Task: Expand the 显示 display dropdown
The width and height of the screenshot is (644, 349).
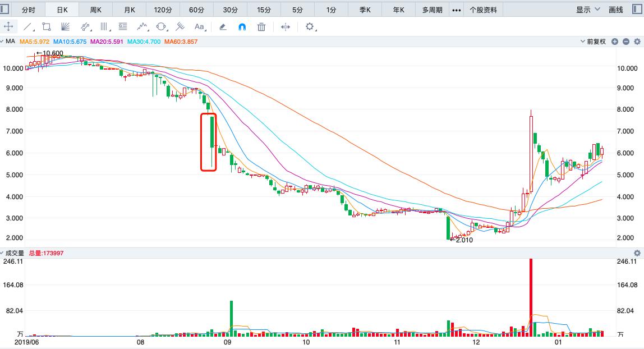Action: coord(588,10)
